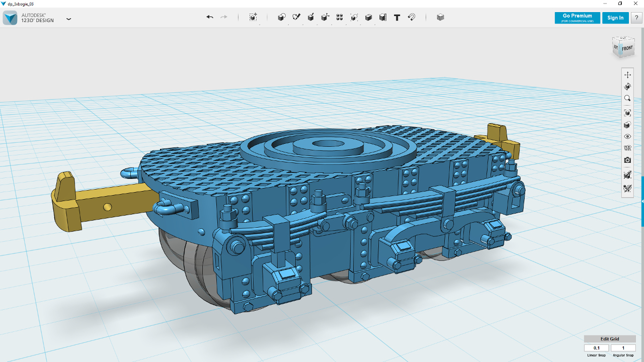Viewport: 644px width, 362px height.
Task: Open the visual style cube options
Action: (x=627, y=125)
